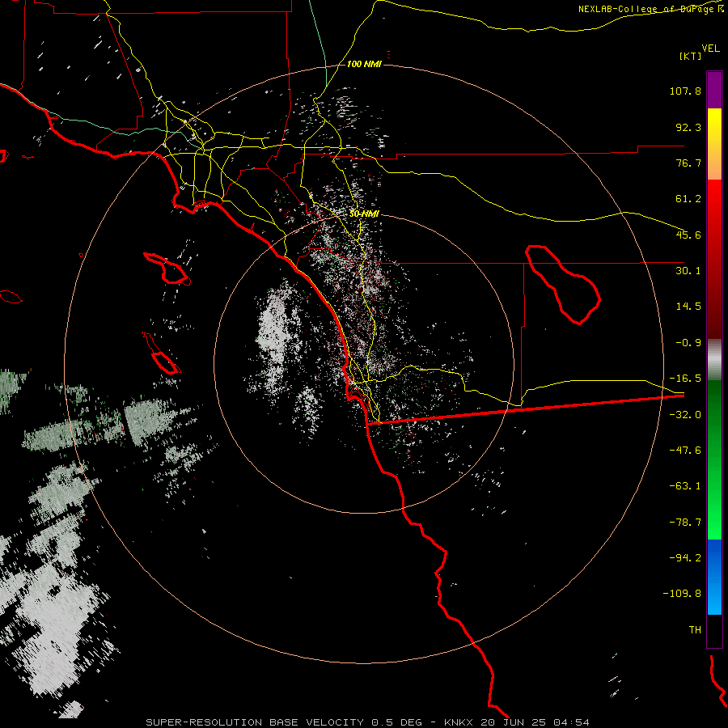Screen dimensions: 728x728
Task: Click the 20 JUN 25 04:54 timestamp
Action: point(535,722)
